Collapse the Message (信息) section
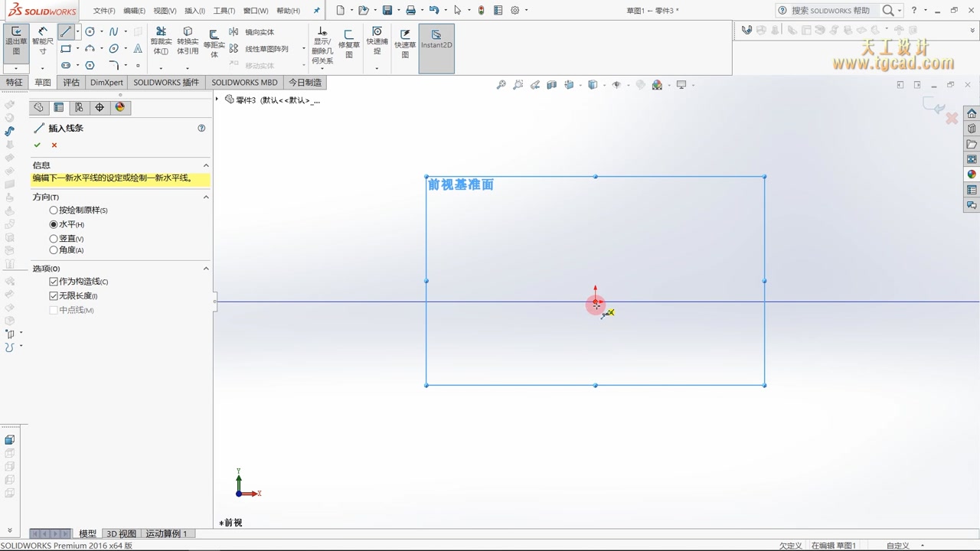 (x=206, y=165)
